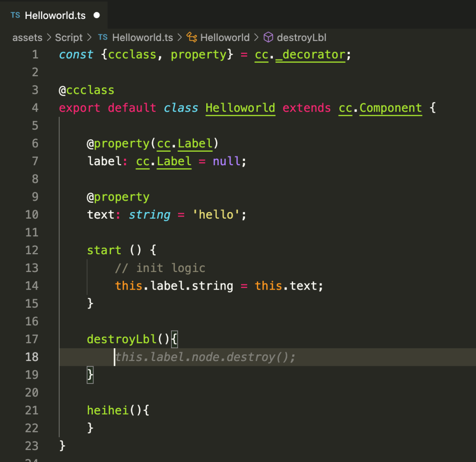This screenshot has height=462, width=476.
Task: Open the assets breadcrumb
Action: 27,37
